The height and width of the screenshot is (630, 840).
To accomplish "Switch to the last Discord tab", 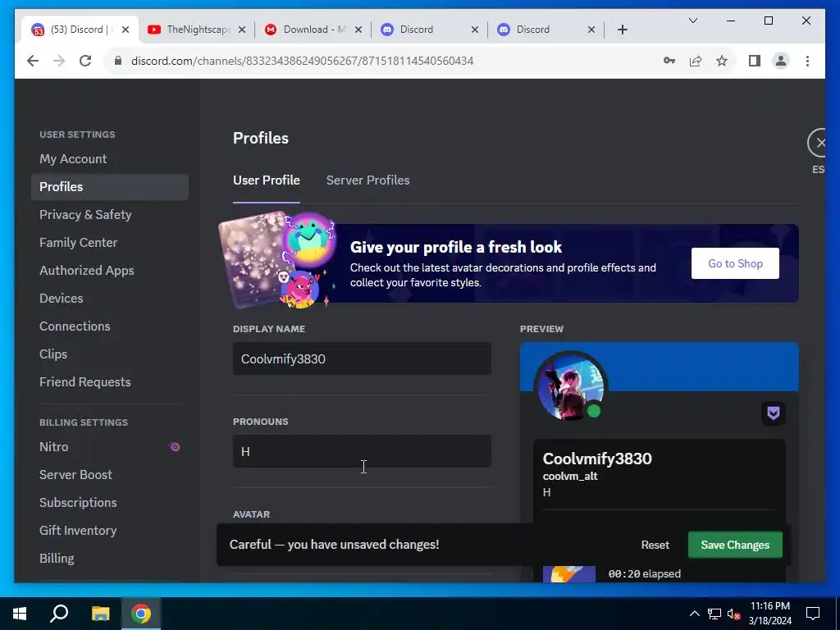I will (546, 30).
